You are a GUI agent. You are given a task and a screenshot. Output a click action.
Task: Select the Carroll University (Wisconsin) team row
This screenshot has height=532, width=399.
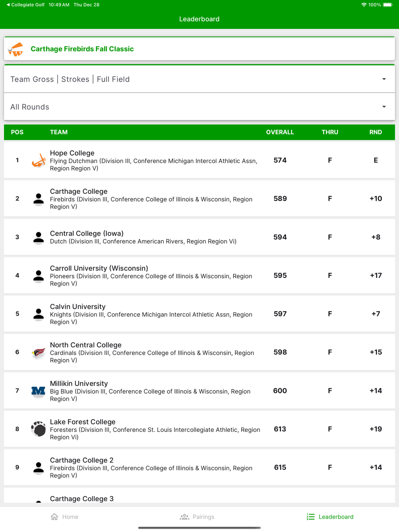coord(199,276)
